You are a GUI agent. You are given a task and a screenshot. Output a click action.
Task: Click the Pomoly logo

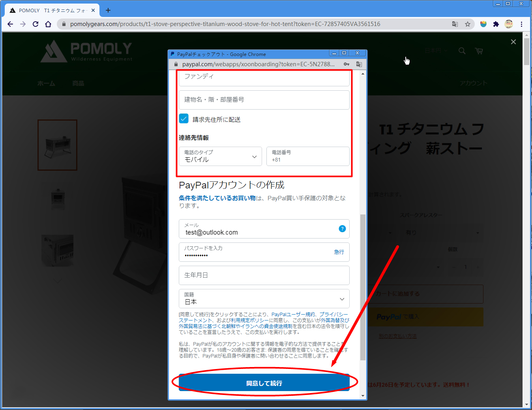[x=86, y=52]
